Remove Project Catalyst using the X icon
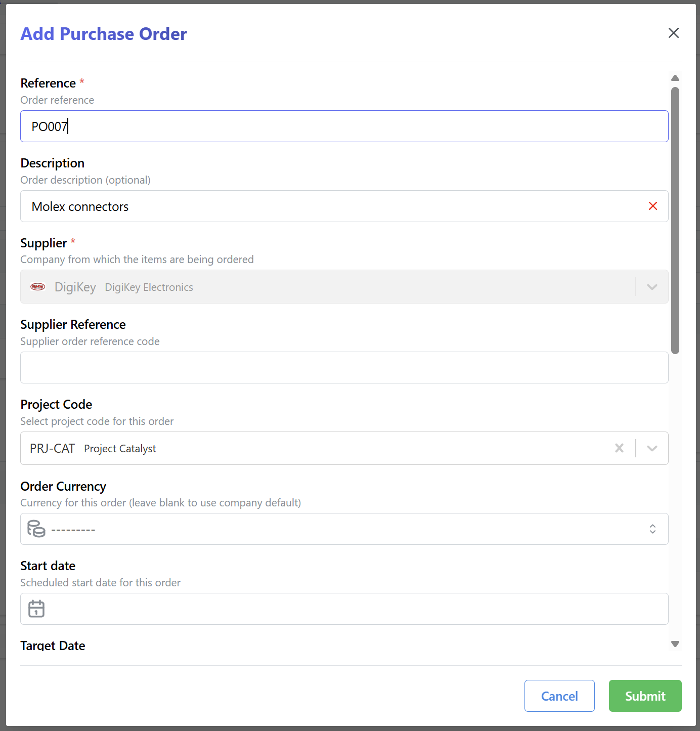 click(619, 448)
